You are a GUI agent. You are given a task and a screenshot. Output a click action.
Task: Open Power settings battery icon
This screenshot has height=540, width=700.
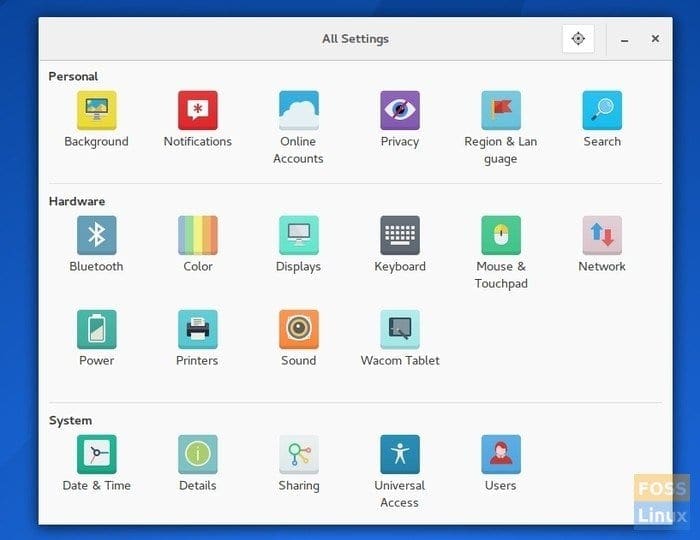(x=96, y=329)
